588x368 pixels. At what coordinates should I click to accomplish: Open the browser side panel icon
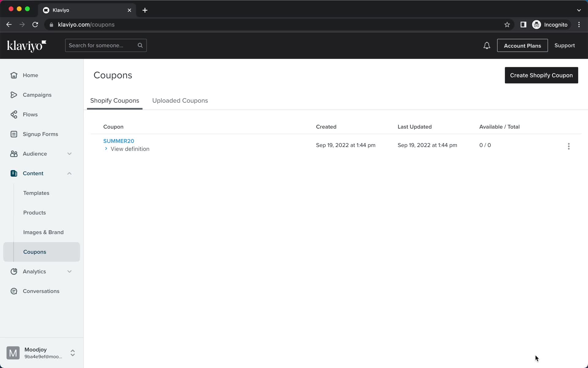523,25
